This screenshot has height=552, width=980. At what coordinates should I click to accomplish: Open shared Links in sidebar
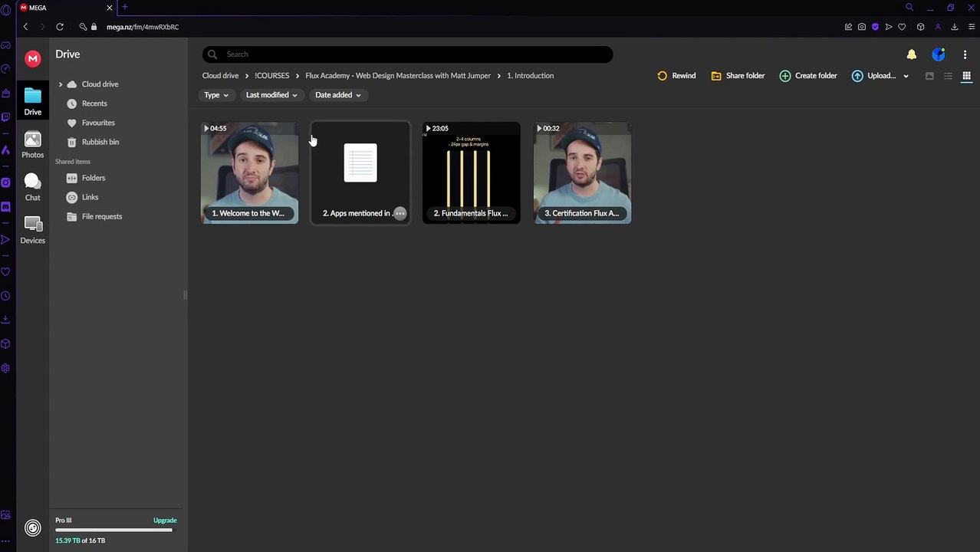pos(90,197)
